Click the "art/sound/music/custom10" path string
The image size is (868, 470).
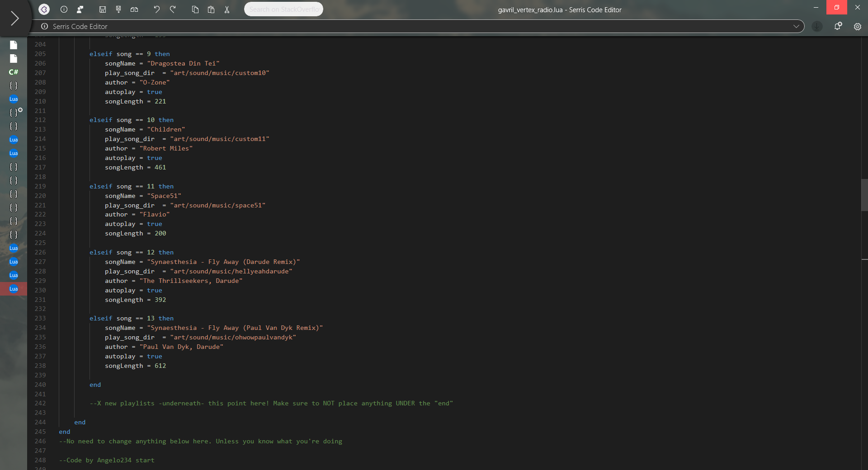220,73
